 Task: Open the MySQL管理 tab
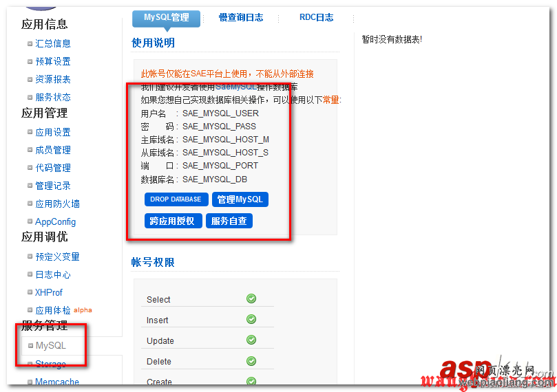click(x=166, y=18)
